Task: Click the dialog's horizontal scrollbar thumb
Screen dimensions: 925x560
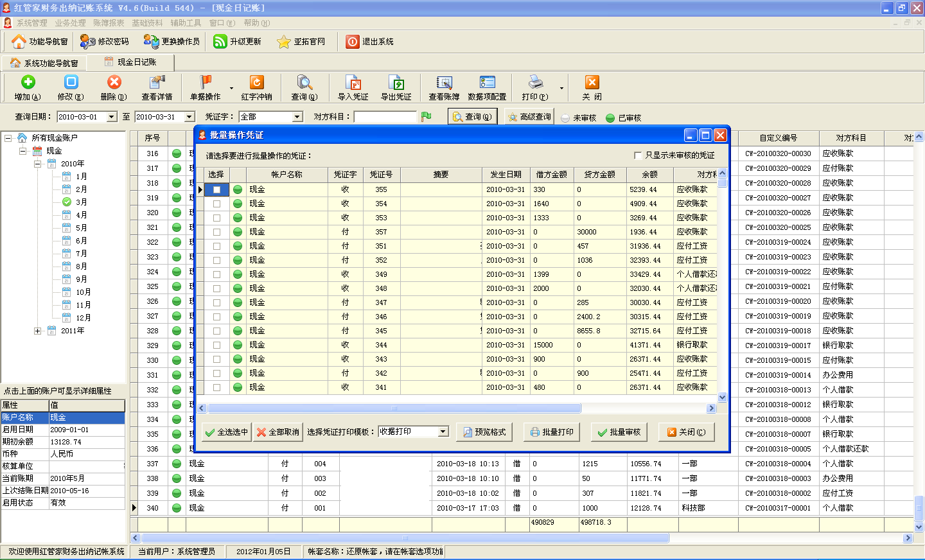Action: pyautogui.click(x=394, y=408)
